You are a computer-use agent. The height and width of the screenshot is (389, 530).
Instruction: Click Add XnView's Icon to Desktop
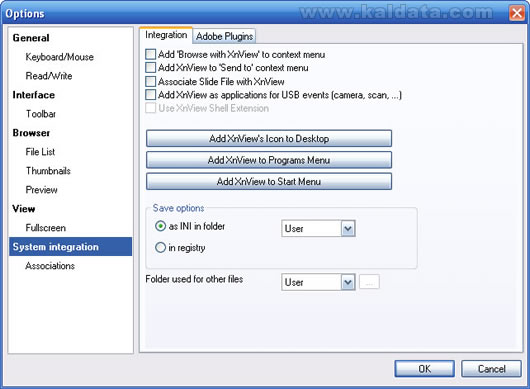coord(269,138)
